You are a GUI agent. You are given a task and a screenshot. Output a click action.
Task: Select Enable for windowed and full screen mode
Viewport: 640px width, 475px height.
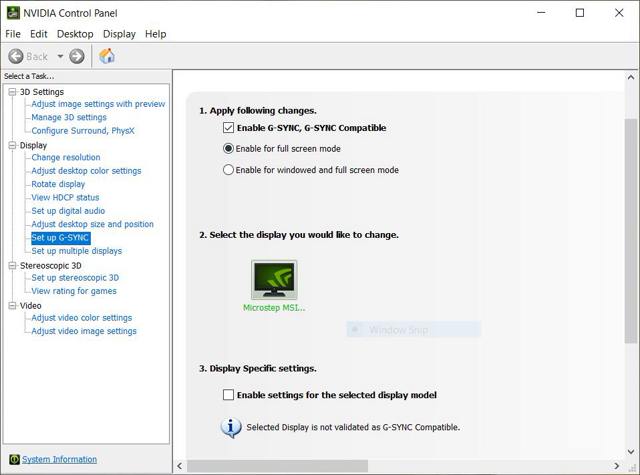pyautogui.click(x=228, y=170)
